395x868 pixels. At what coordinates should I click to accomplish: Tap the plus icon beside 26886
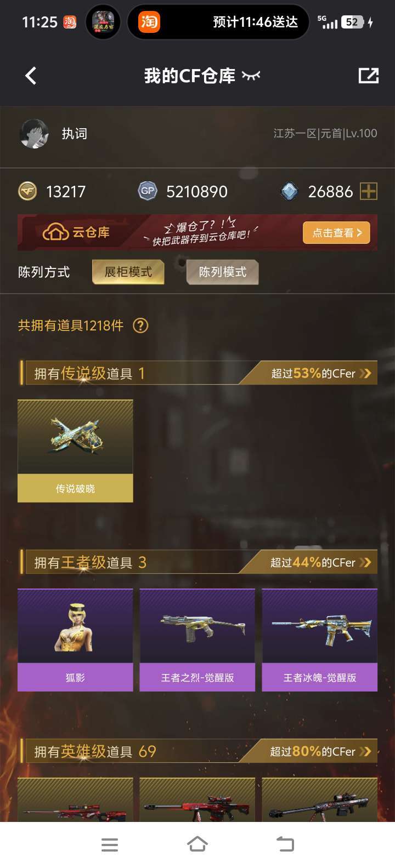[x=369, y=191]
